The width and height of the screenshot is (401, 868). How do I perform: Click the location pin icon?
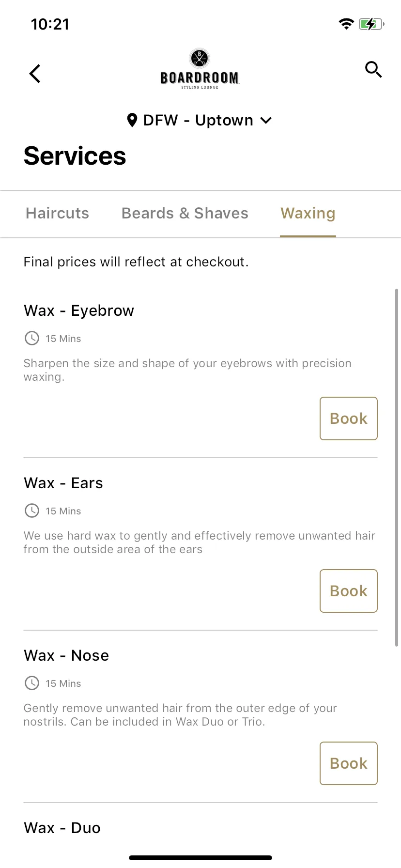(132, 120)
